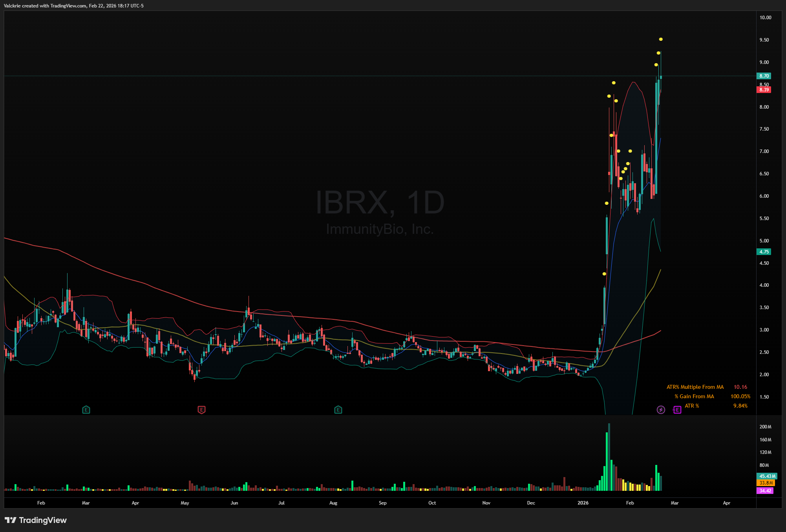The height and width of the screenshot is (532, 786).
Task: Click the ATR% Multiple From MA text
Action: point(695,387)
